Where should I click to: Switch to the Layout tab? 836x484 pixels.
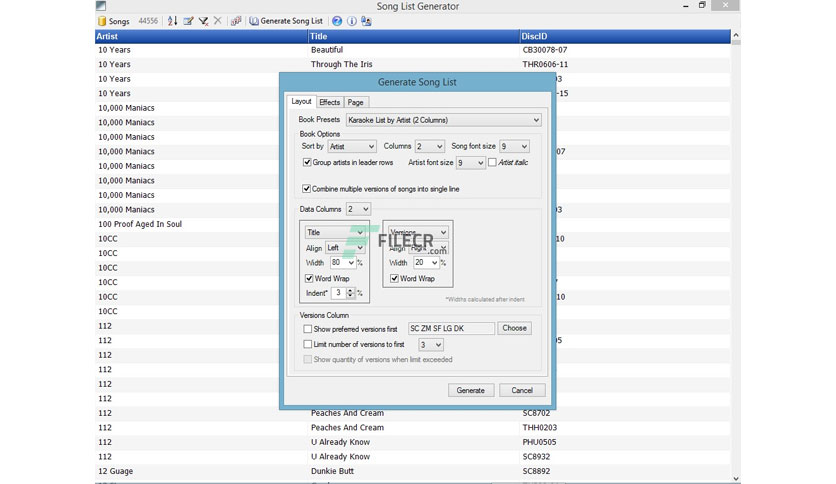click(x=301, y=101)
